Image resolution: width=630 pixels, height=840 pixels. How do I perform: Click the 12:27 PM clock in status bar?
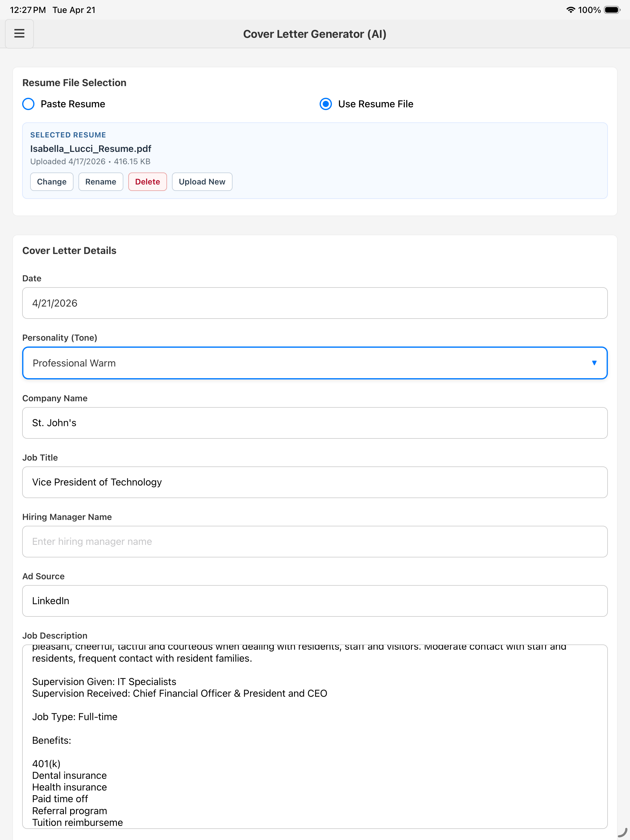28,10
